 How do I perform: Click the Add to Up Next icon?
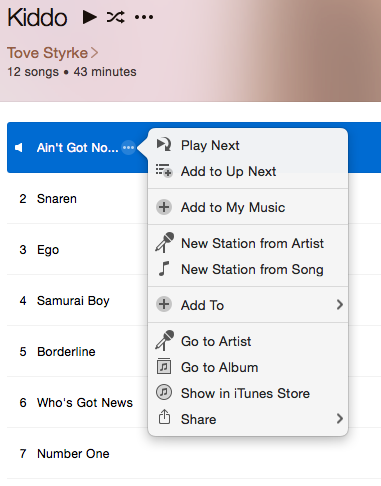coord(164,171)
